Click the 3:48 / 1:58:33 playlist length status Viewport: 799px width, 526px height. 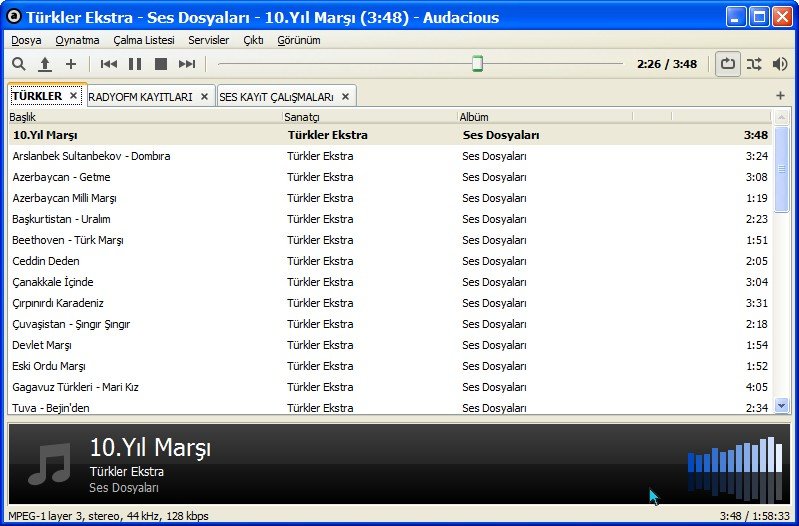[755, 516]
